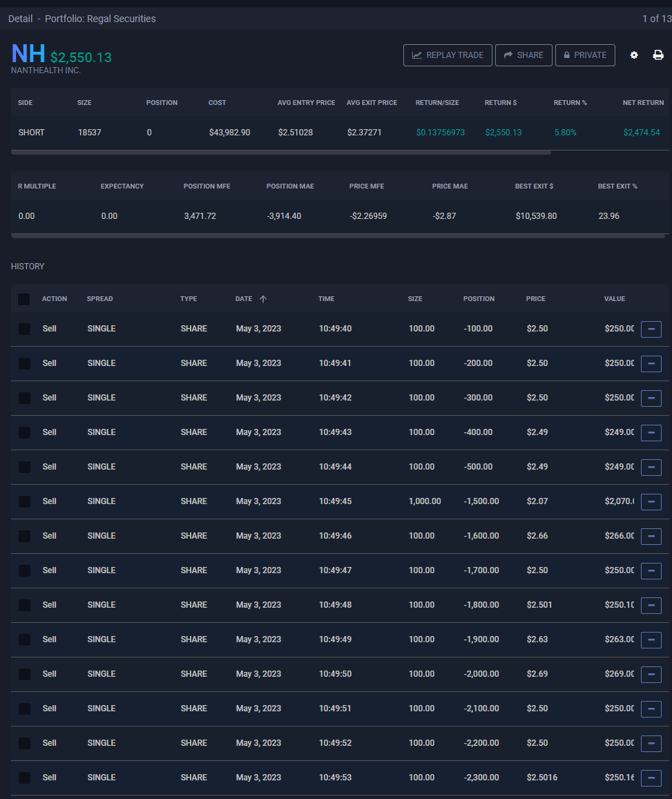Click the VALUE column header
The height and width of the screenshot is (799, 672).
tap(615, 299)
